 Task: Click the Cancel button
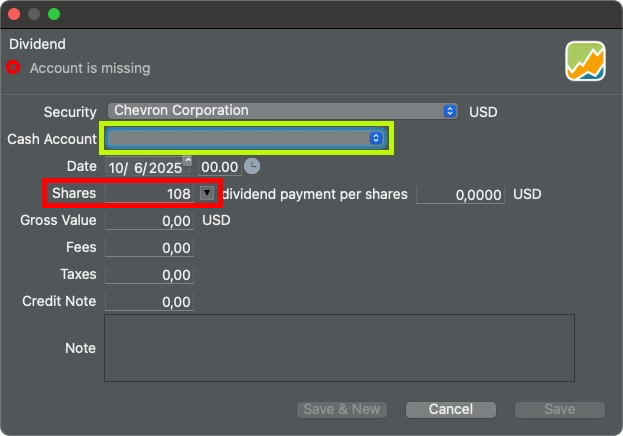451,409
